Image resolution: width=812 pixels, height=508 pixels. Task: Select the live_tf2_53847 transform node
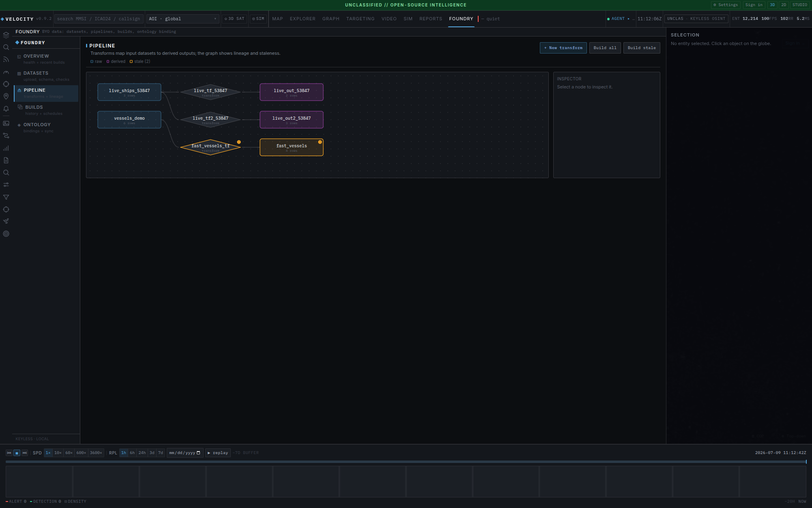(x=211, y=120)
